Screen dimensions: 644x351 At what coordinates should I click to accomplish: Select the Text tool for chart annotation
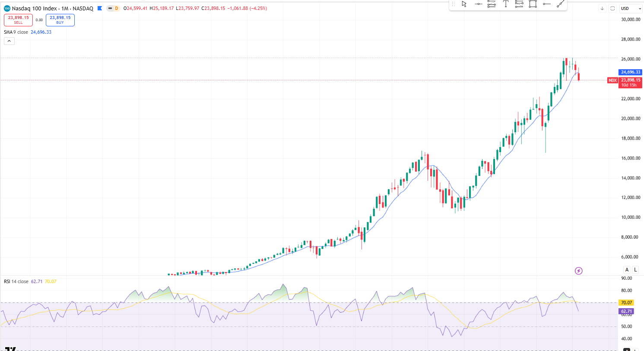(x=505, y=4)
